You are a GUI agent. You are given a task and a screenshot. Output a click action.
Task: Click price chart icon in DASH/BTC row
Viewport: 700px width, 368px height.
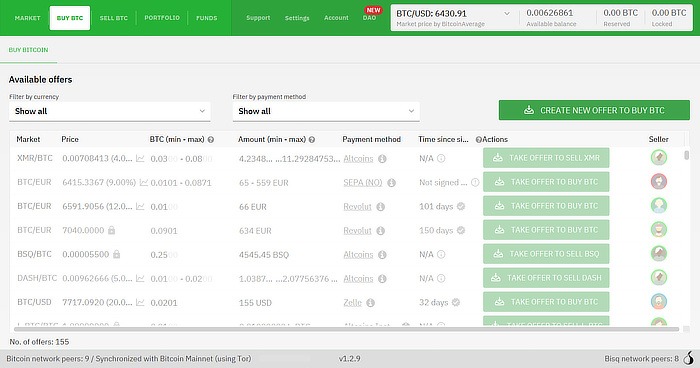[140, 278]
